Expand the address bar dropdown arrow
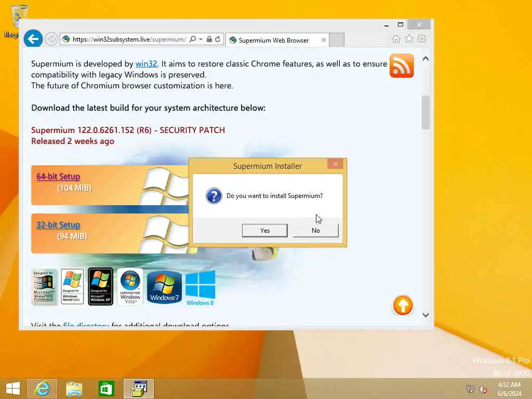The height and width of the screenshot is (399, 532). coord(201,39)
